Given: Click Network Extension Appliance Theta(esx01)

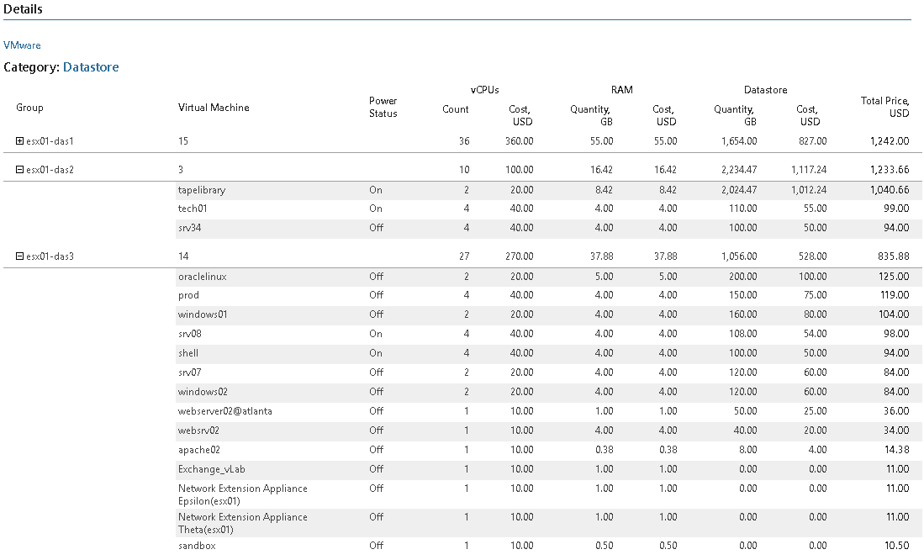Looking at the screenshot, I should [x=243, y=523].
